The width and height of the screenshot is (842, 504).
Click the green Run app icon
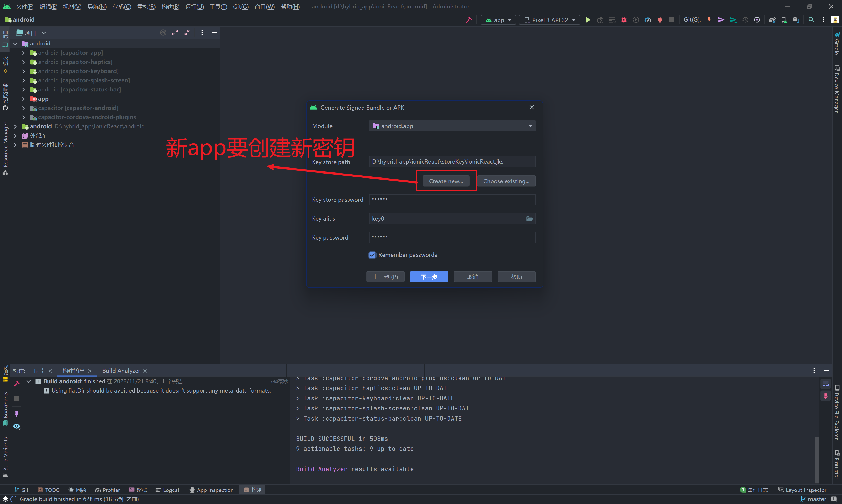[588, 20]
